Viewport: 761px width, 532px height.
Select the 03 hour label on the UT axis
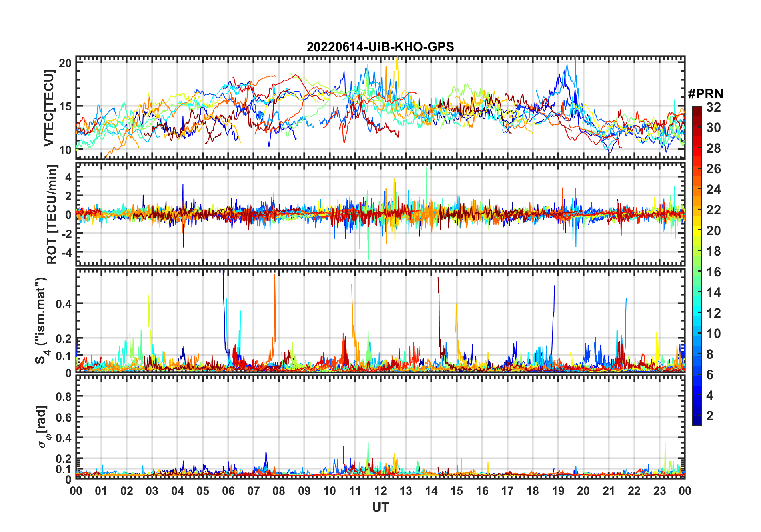click(152, 491)
